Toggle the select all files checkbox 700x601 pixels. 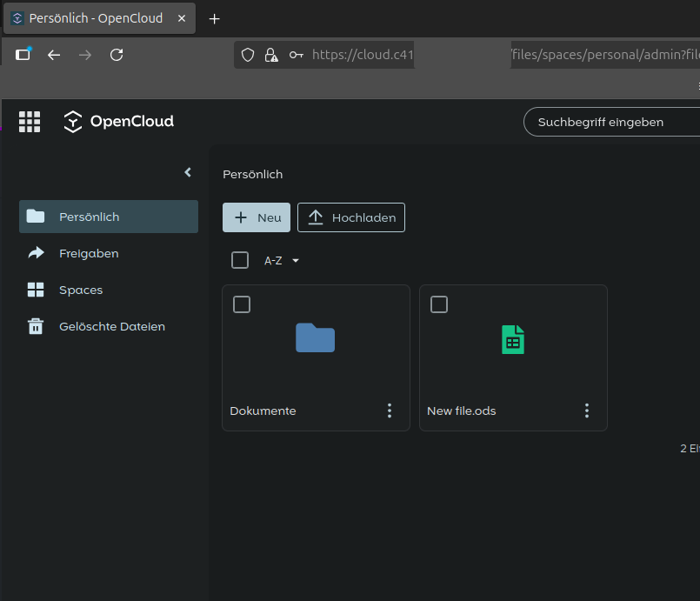click(240, 260)
